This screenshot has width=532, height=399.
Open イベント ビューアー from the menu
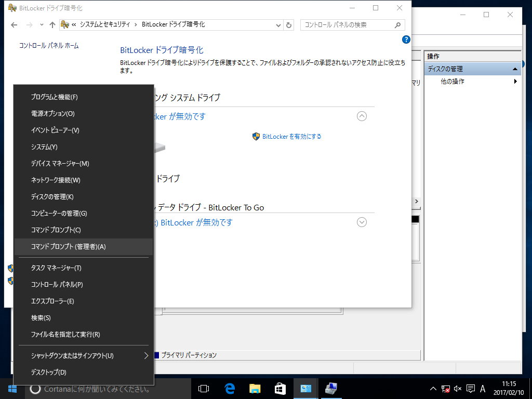(x=84, y=130)
